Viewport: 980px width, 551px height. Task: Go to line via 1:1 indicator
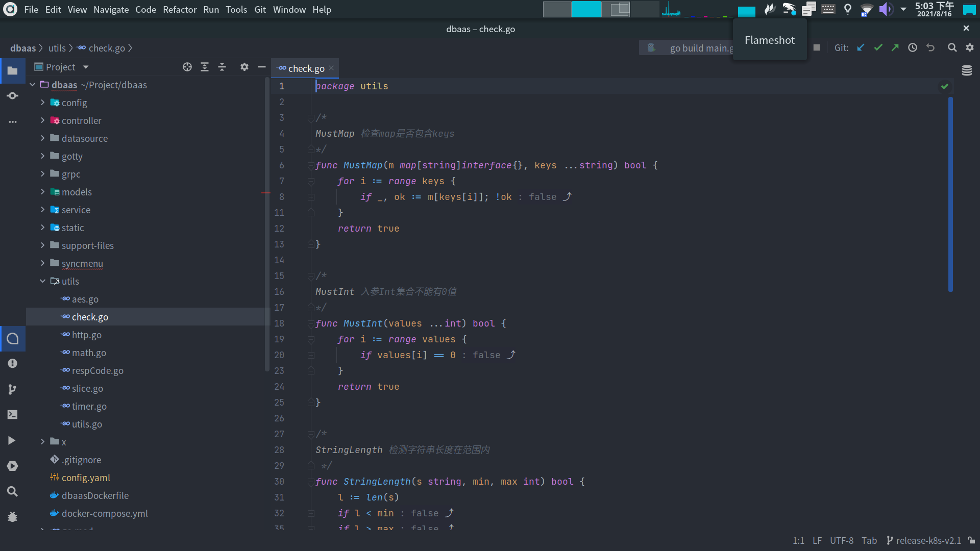[x=799, y=540]
